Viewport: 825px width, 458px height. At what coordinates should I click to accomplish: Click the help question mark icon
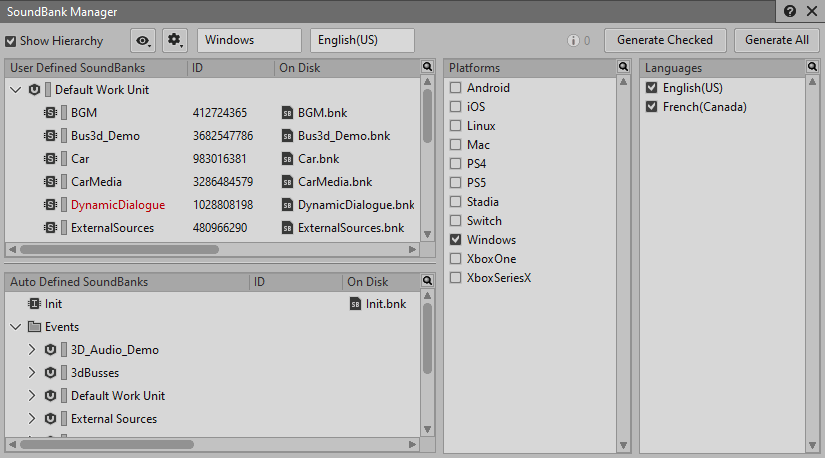[790, 11]
